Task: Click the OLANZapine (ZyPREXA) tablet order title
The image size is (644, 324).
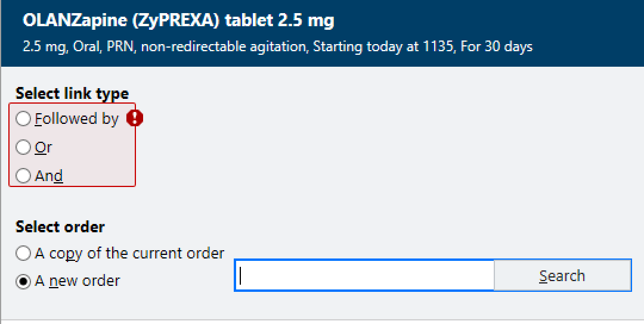Action: click(178, 21)
